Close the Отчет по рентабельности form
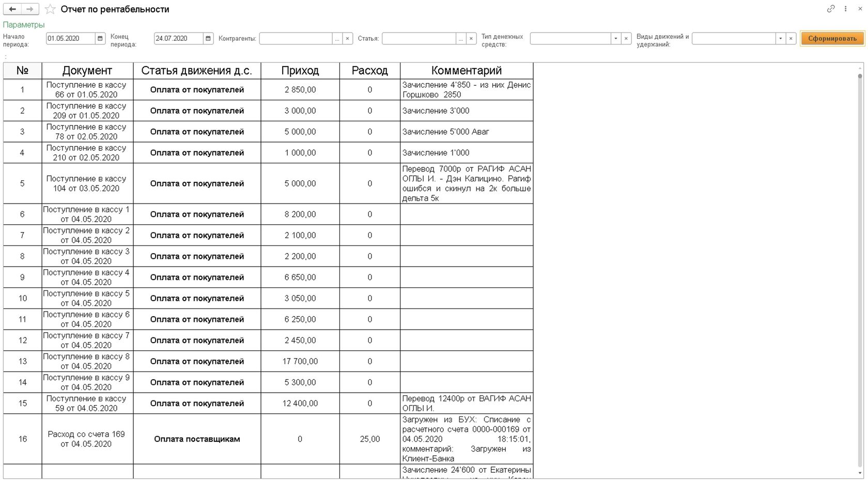 tap(860, 9)
